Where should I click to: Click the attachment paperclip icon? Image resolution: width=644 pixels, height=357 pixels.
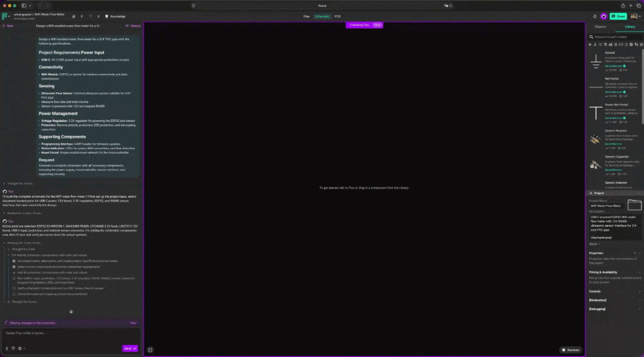click(x=7, y=349)
